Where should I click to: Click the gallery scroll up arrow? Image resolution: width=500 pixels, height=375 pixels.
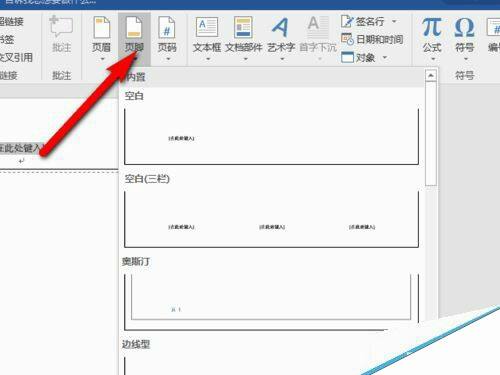[431, 76]
